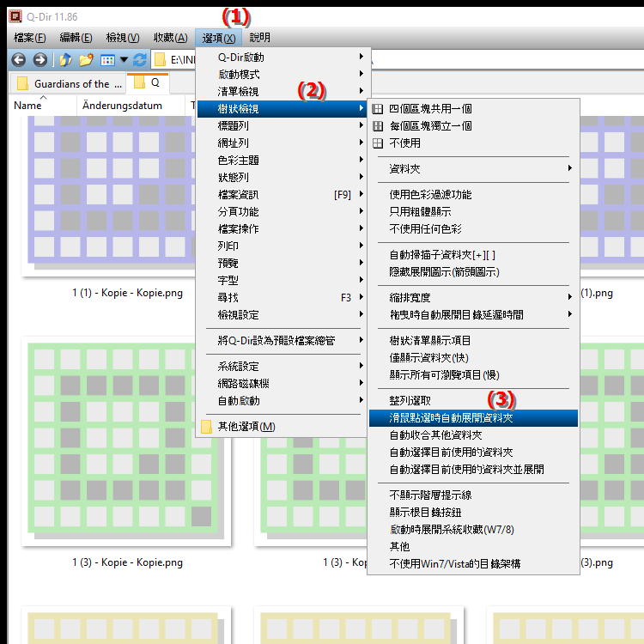Toggle 整列選取 option
This screenshot has width=644, height=644.
473,401
